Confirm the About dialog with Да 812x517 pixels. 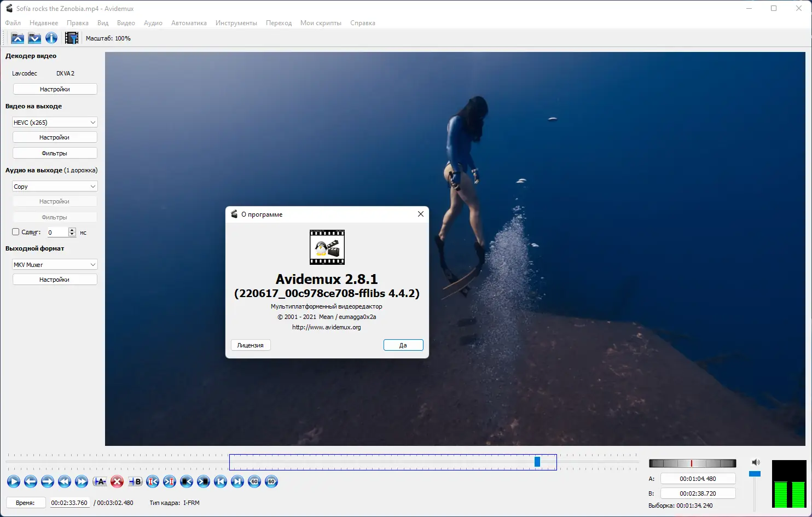[x=403, y=345]
